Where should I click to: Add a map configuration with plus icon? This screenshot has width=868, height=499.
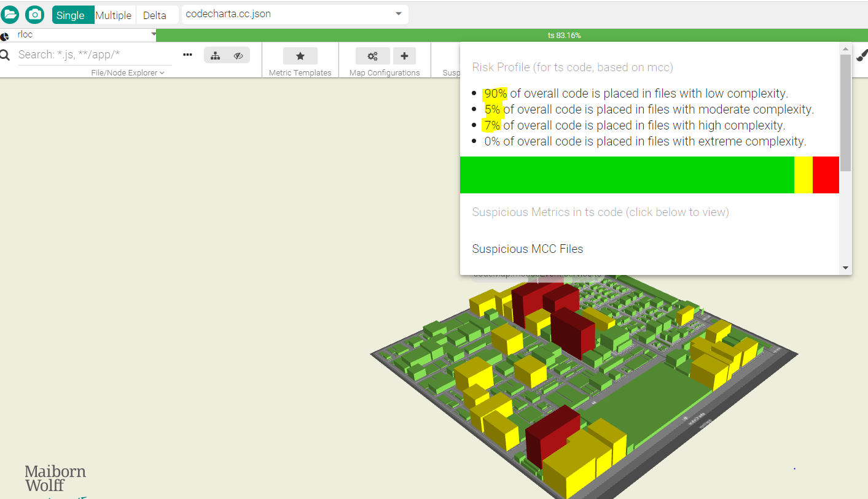click(x=404, y=56)
